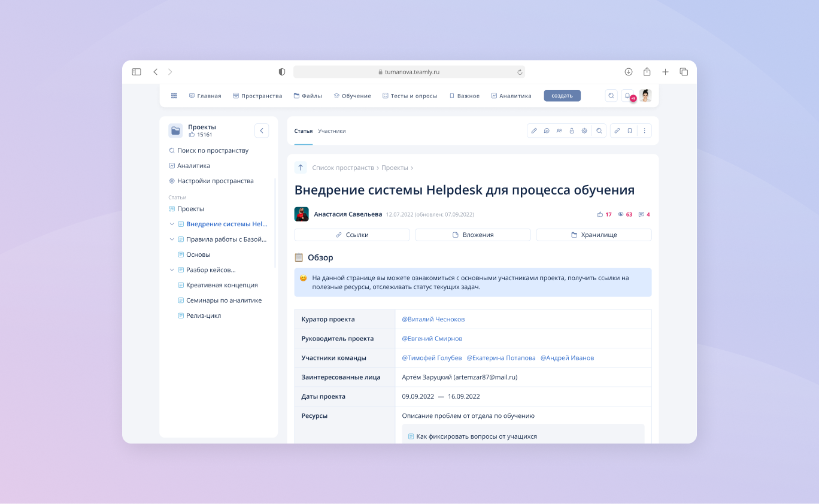
Task: Switch to the Статья tab
Action: point(304,131)
